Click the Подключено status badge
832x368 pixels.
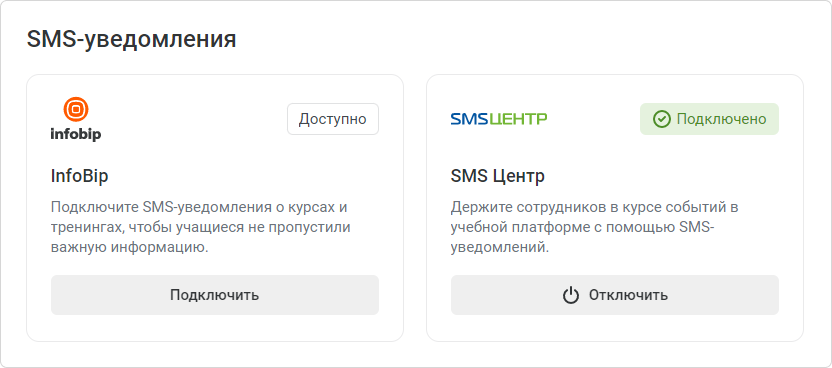pos(709,119)
